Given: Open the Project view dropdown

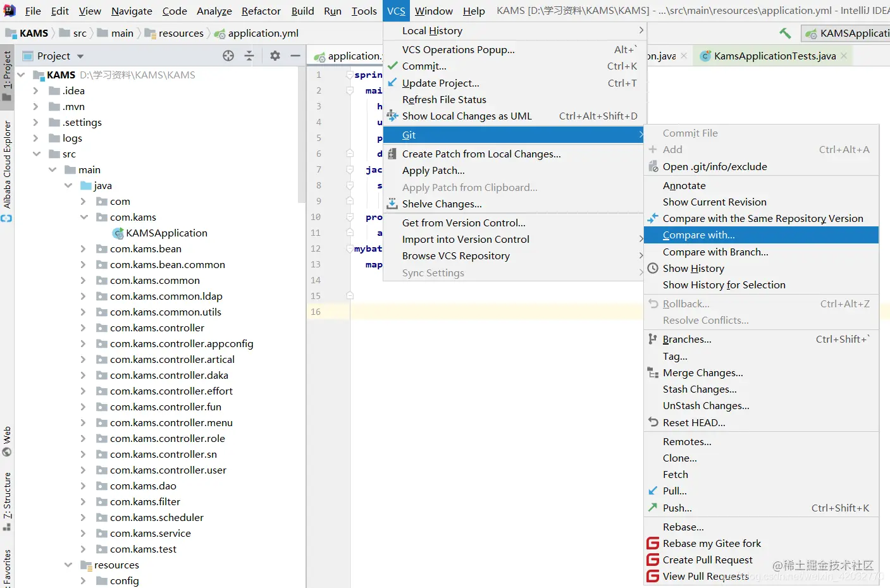Looking at the screenshot, I should (x=80, y=56).
